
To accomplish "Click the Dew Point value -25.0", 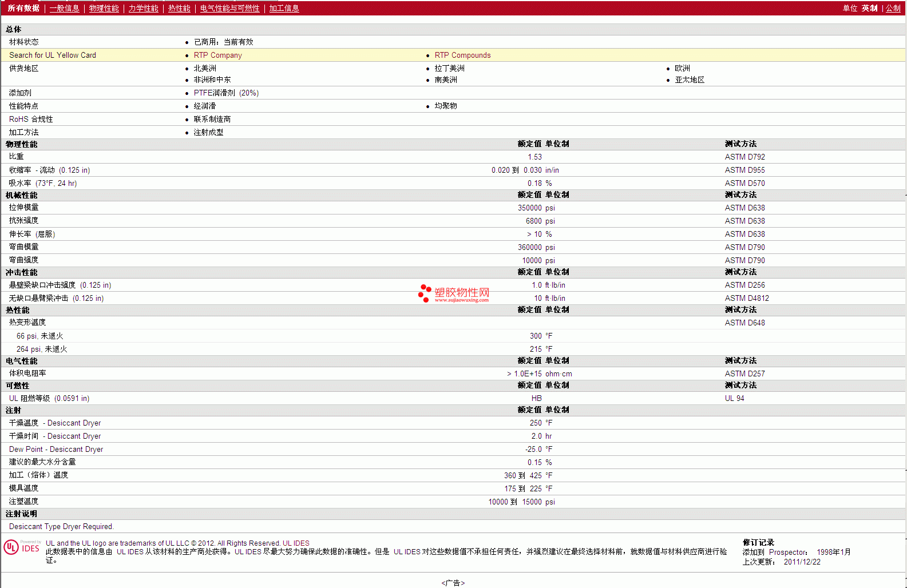I will [x=533, y=449].
